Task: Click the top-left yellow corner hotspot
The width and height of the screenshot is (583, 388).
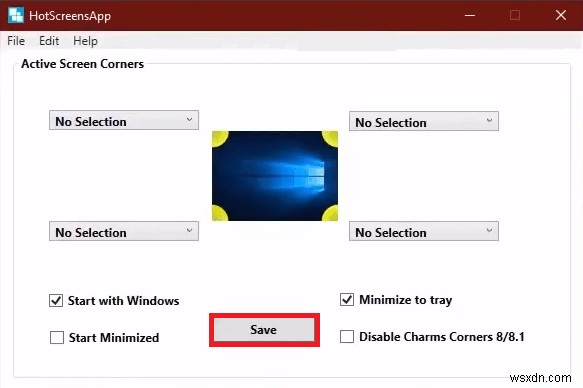Action: point(220,139)
